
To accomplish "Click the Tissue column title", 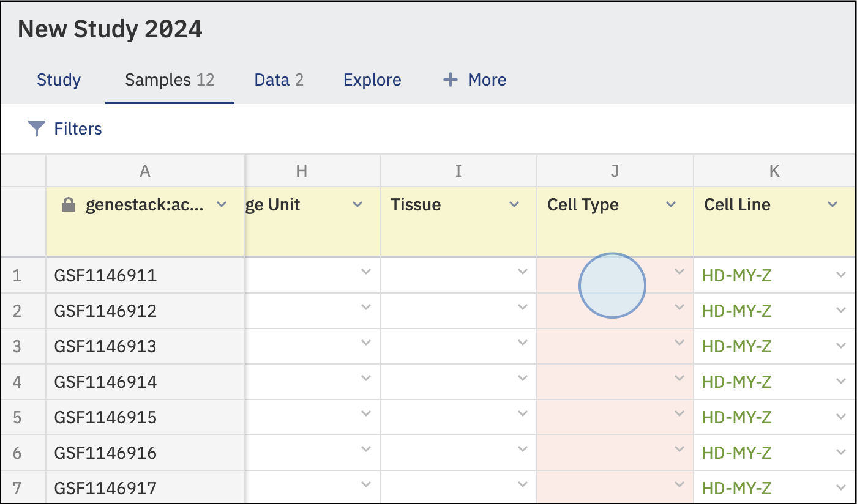I will pos(416,204).
